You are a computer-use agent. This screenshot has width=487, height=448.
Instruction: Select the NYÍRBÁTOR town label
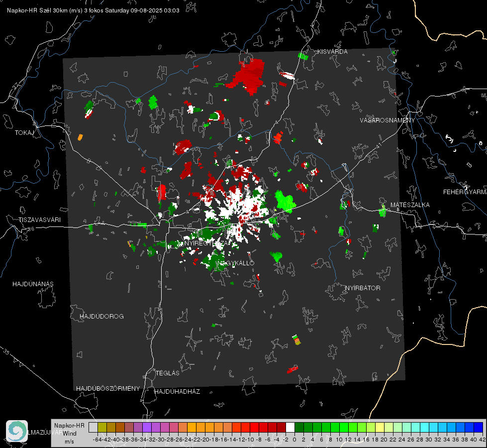click(363, 288)
